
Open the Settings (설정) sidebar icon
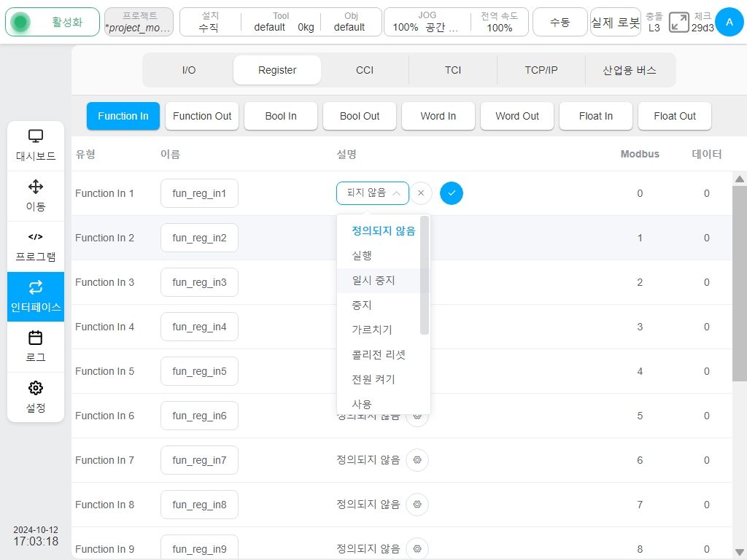(x=36, y=397)
